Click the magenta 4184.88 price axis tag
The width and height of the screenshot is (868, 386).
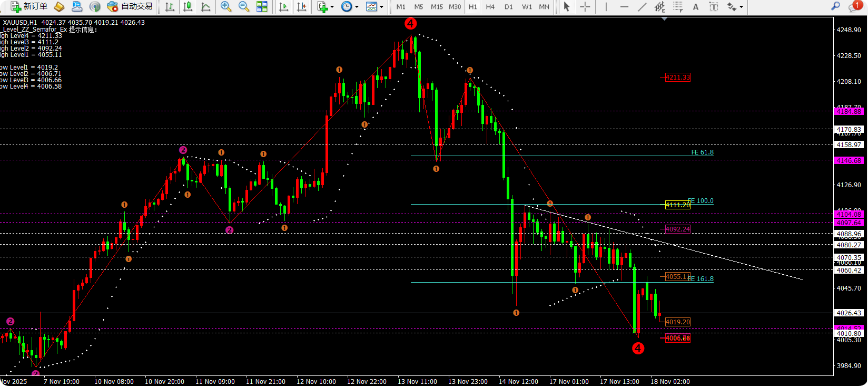849,112
